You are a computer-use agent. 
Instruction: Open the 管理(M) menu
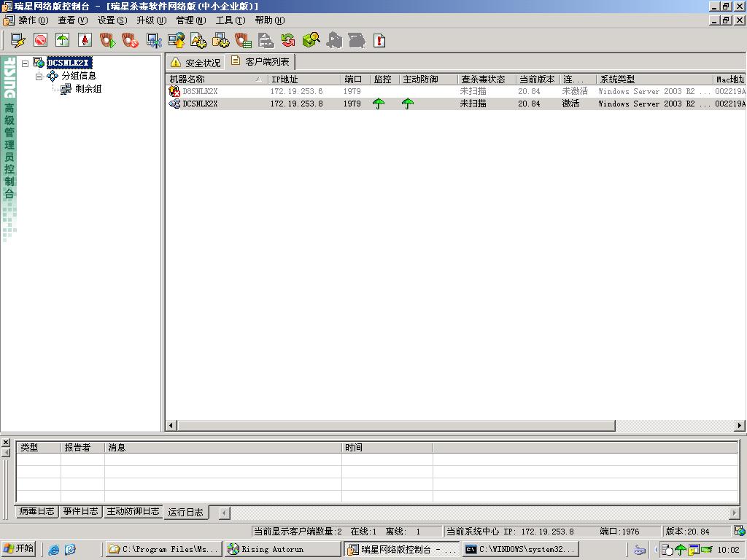point(191,20)
